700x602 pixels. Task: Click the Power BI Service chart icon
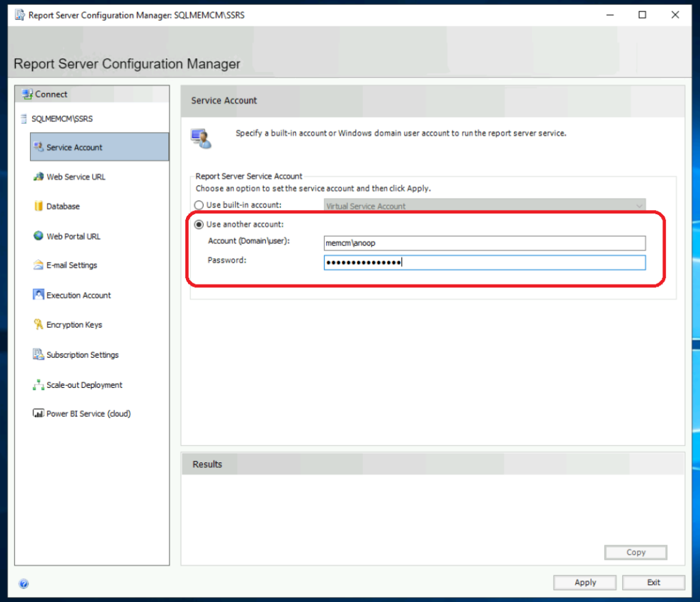click(38, 414)
